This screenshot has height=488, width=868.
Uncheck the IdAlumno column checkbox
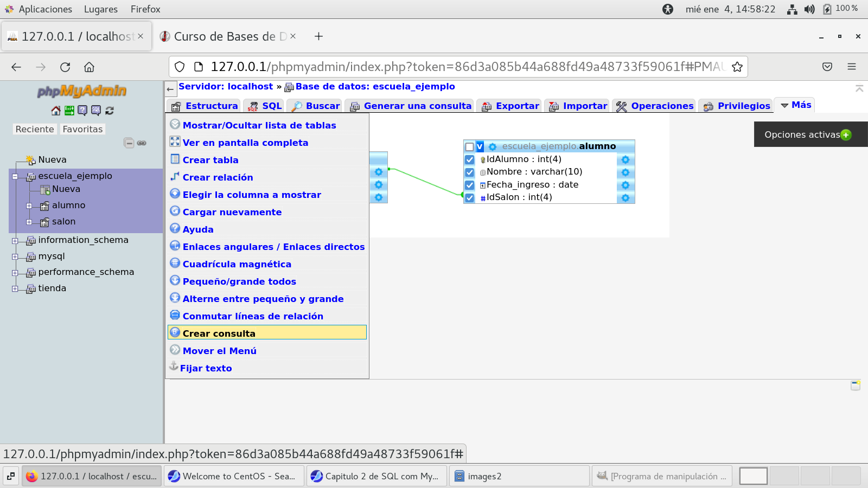pos(470,160)
